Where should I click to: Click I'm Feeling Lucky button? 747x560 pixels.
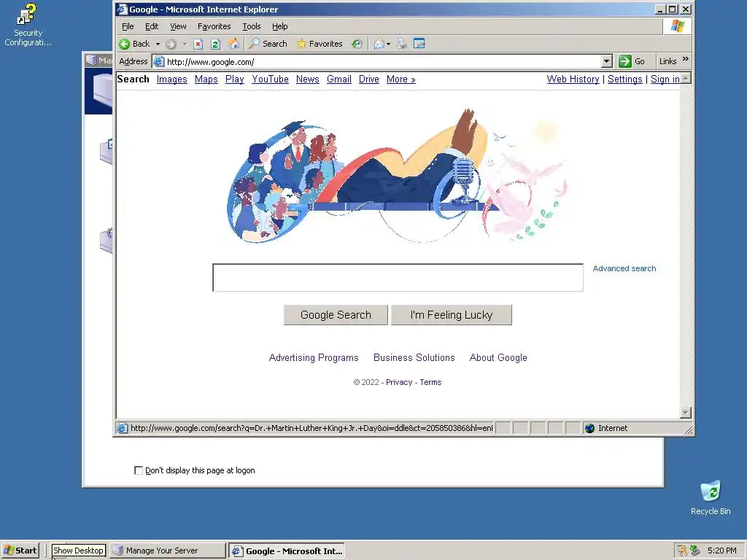[x=451, y=315]
